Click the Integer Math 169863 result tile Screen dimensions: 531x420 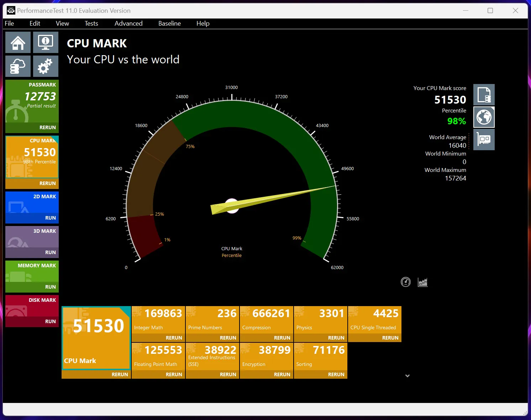[x=158, y=320]
